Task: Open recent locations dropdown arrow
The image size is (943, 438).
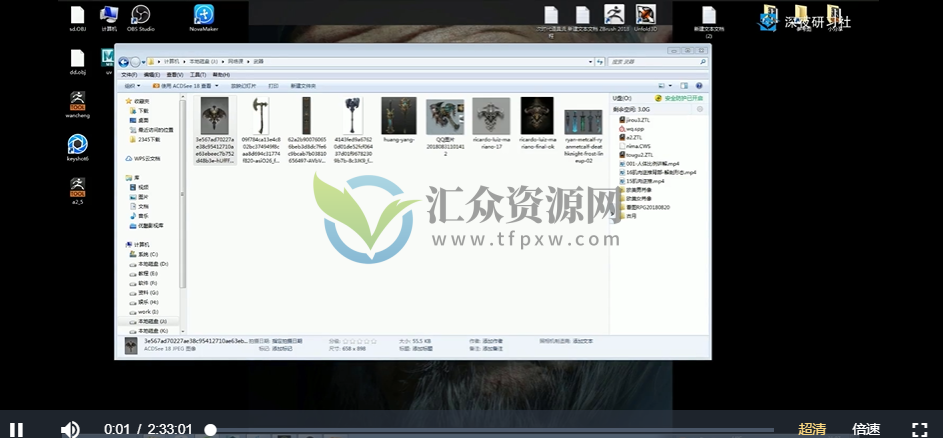Action: tap(143, 62)
